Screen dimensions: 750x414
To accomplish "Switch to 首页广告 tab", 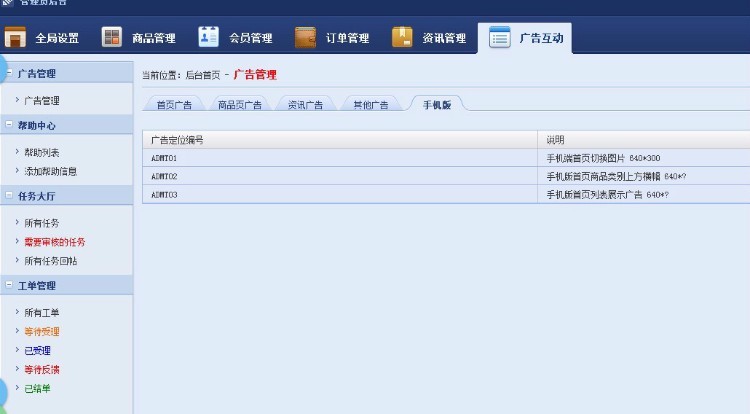I will [x=174, y=105].
